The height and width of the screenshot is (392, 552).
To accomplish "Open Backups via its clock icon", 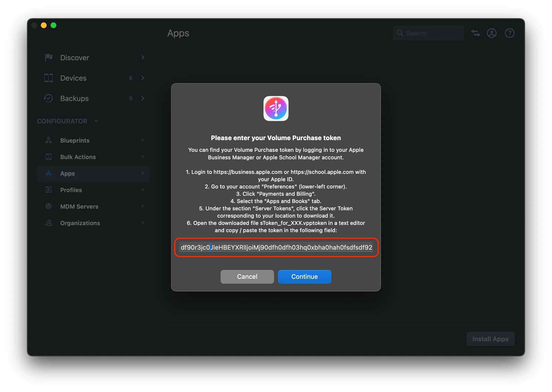I will (x=48, y=98).
